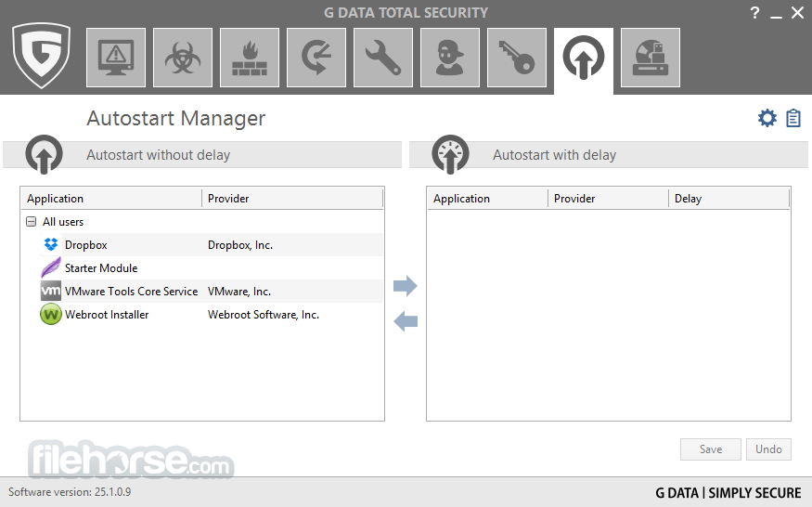Select the Autostart Manager tab

click(x=584, y=59)
